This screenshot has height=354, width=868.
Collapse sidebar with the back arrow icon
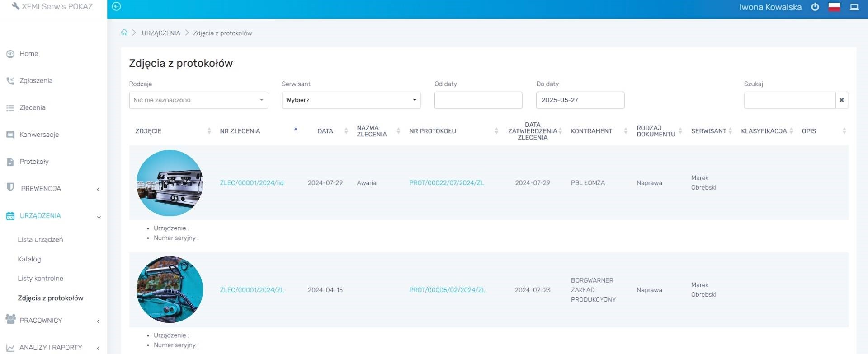tap(117, 6)
